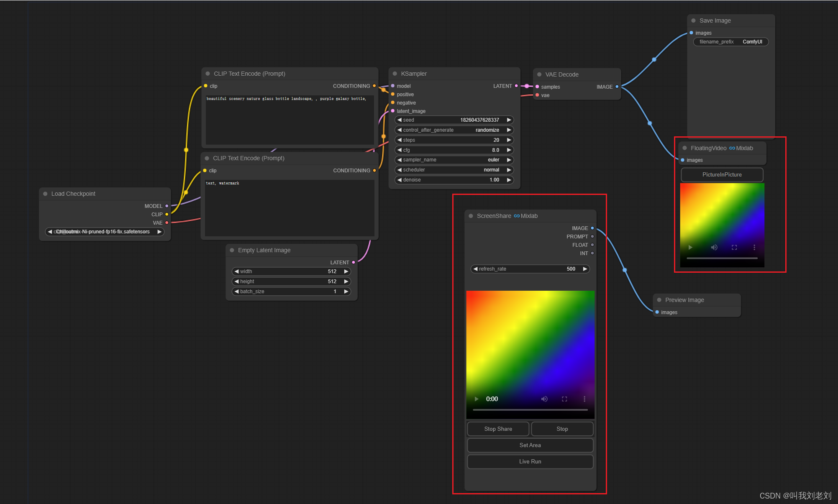The height and width of the screenshot is (504, 838).
Task: Open ScreenShare video more-options menu
Action: point(584,399)
